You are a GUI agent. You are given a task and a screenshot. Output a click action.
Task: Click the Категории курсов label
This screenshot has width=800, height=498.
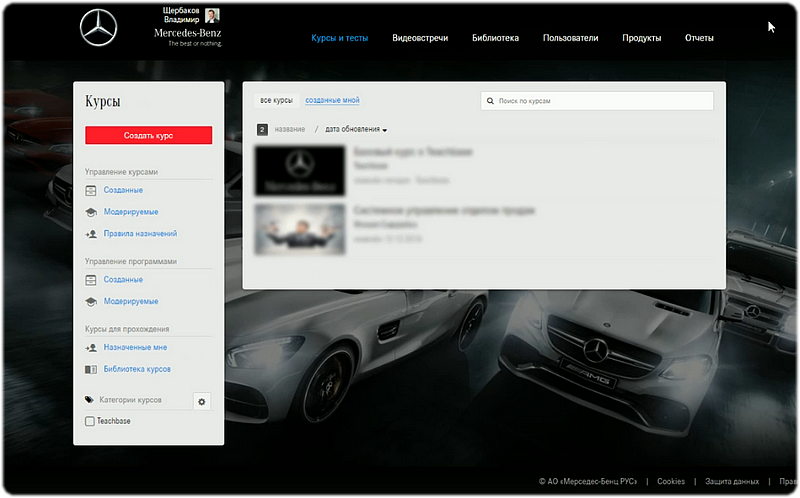[131, 400]
